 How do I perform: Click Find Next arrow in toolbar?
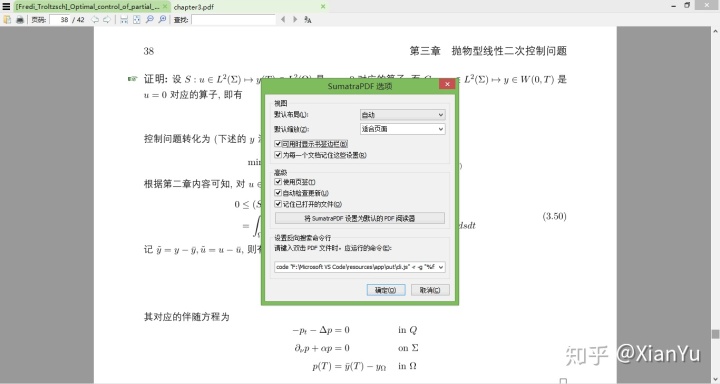pyautogui.click(x=295, y=20)
